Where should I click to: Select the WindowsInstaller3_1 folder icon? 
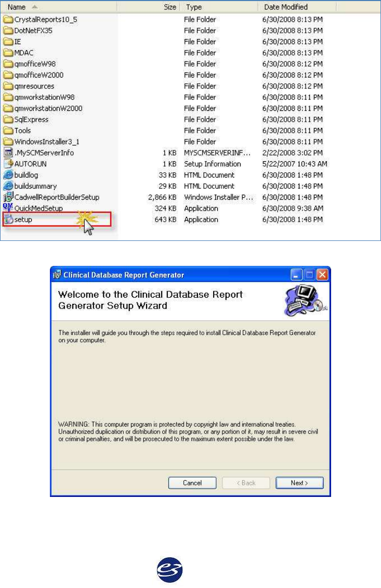[x=8, y=142]
